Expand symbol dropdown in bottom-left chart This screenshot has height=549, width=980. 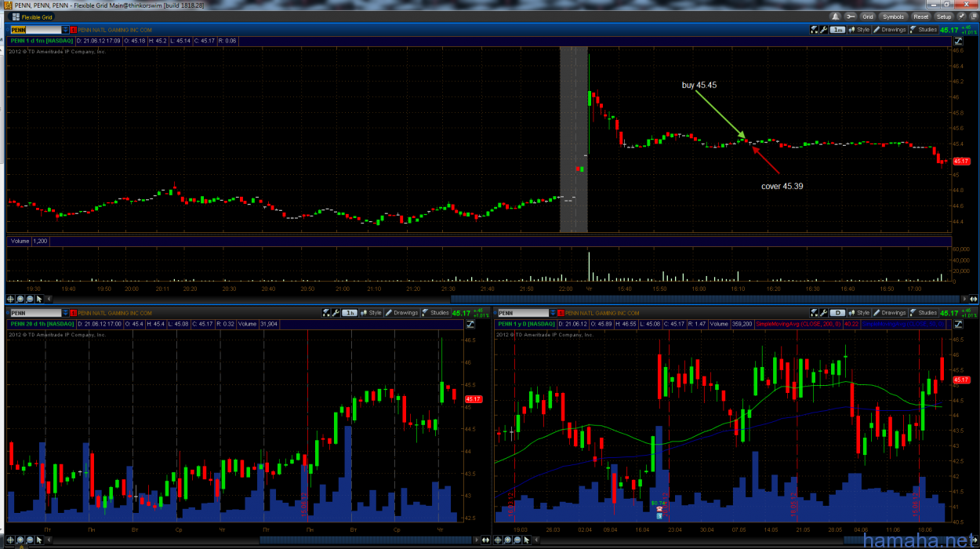pyautogui.click(x=65, y=313)
